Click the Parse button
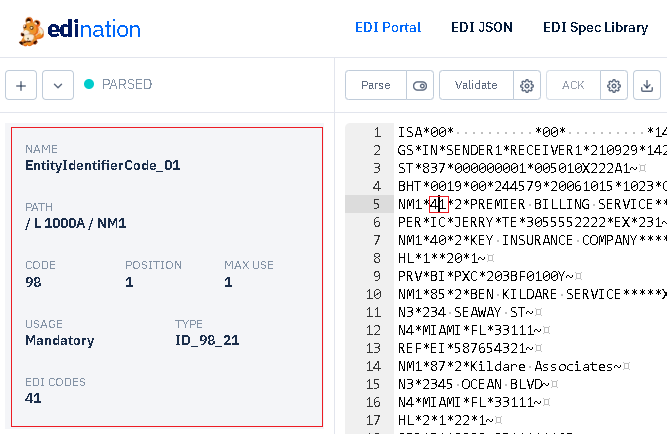 376,85
